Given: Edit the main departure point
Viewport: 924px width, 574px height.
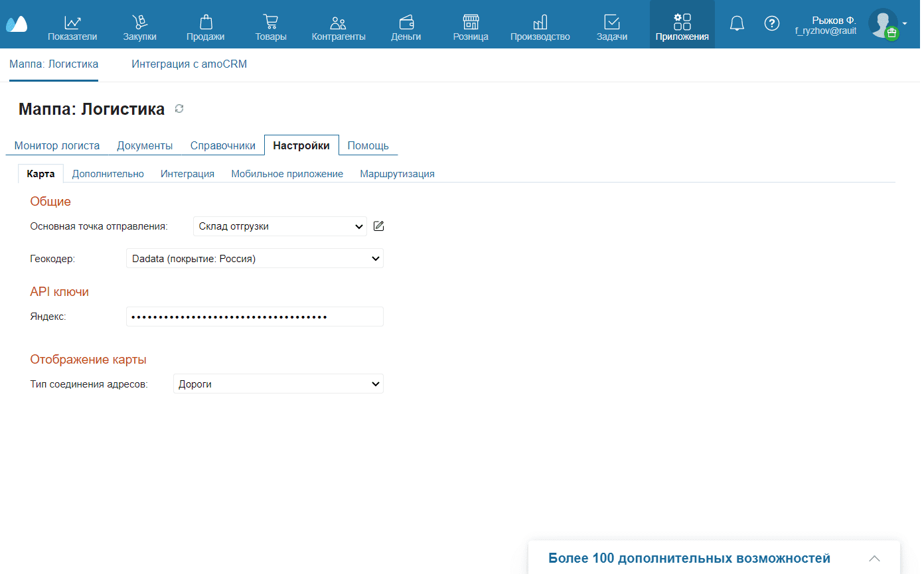Looking at the screenshot, I should (379, 226).
